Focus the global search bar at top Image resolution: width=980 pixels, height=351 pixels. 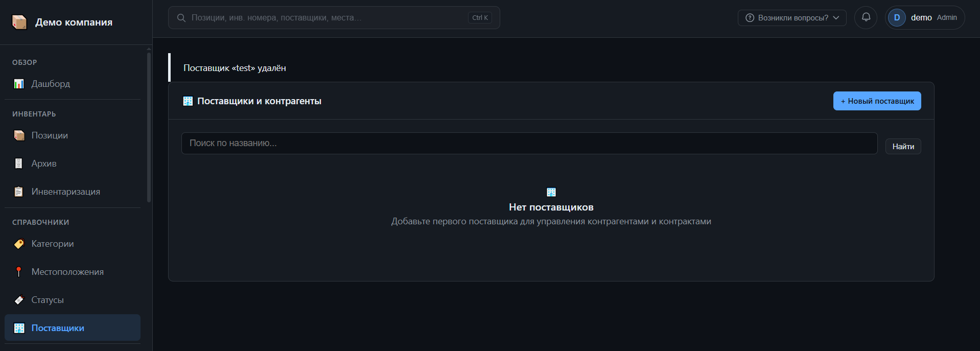pyautogui.click(x=334, y=17)
